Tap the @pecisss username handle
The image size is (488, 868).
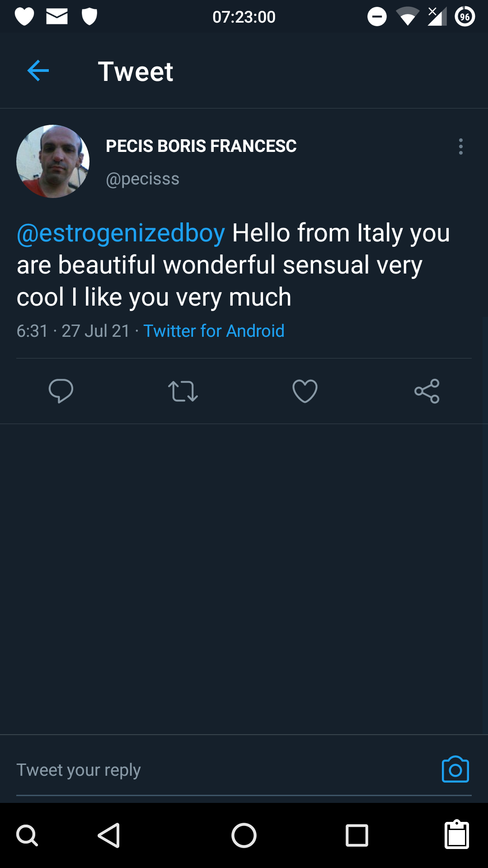pos(142,179)
